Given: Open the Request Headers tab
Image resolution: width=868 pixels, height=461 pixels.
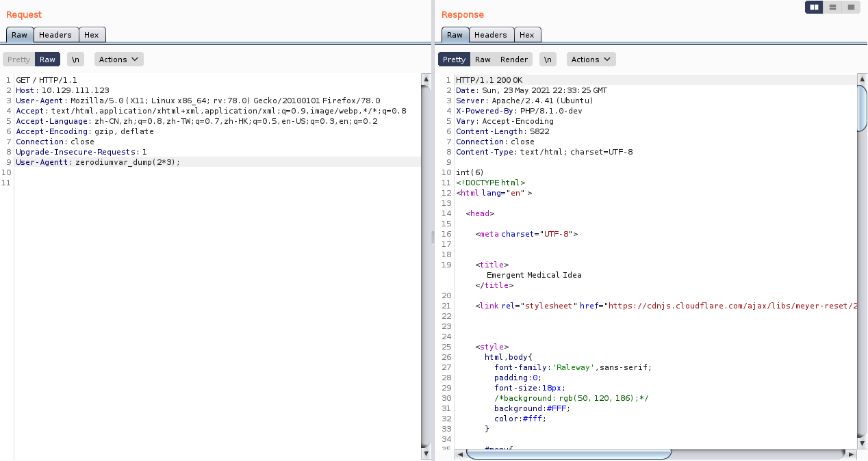Looking at the screenshot, I should click(x=55, y=35).
